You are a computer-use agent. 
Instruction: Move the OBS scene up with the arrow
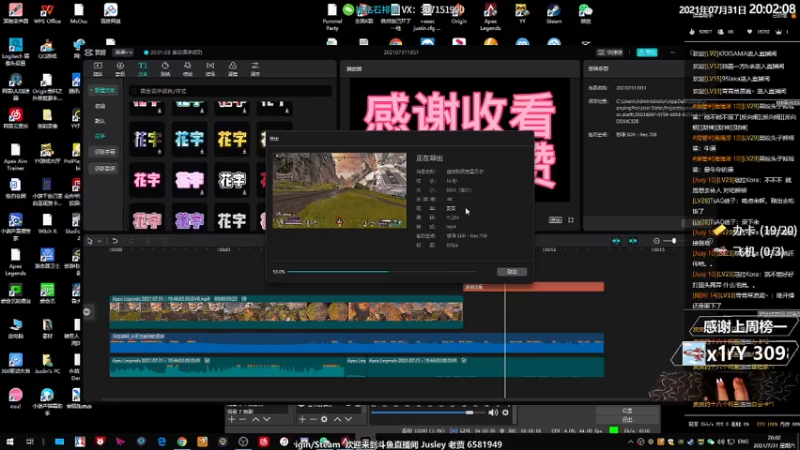(x=256, y=419)
